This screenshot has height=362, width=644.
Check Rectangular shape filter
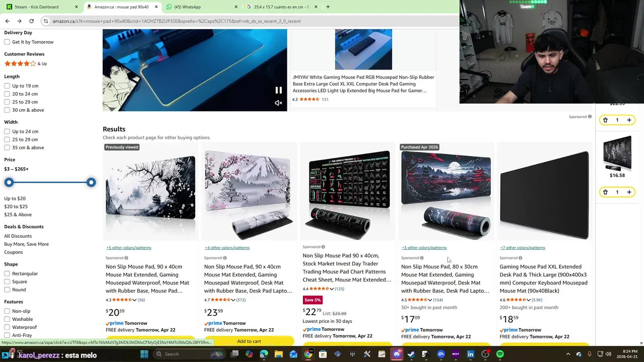pyautogui.click(x=7, y=274)
